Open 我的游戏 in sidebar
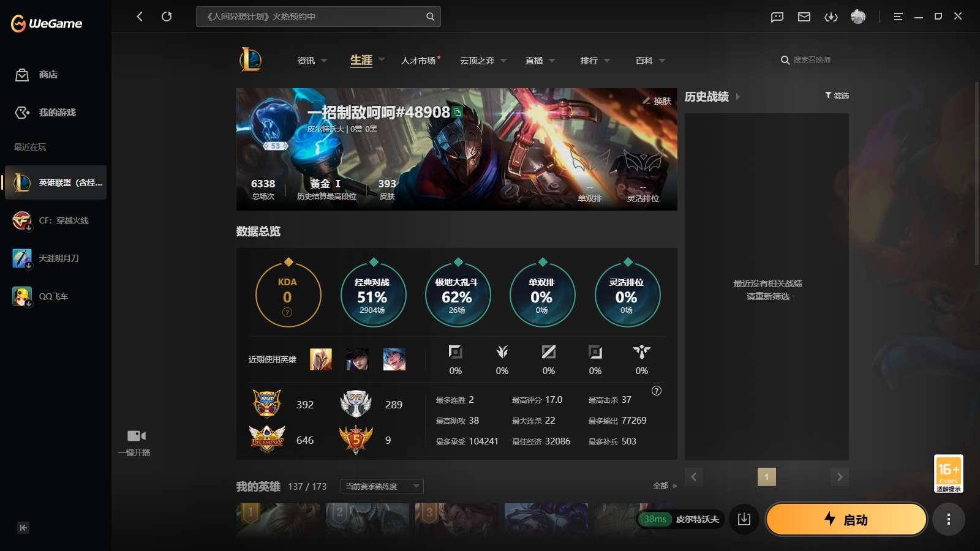This screenshot has width=980, height=551. pos(56,113)
